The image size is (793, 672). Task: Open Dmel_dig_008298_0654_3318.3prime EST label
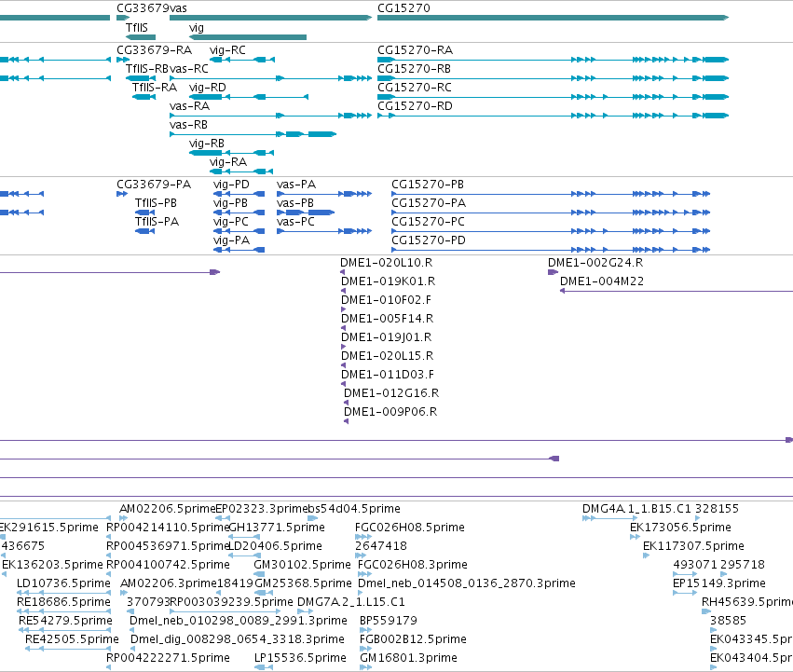coord(238,639)
